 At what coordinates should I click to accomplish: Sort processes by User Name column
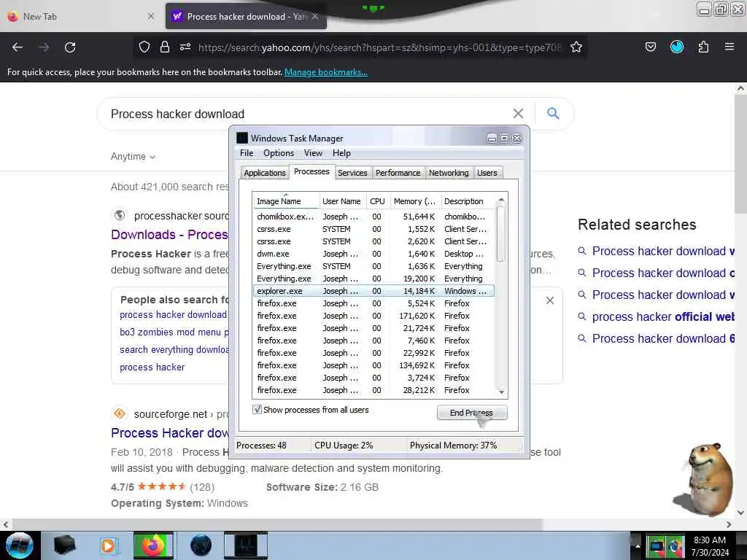(x=342, y=201)
